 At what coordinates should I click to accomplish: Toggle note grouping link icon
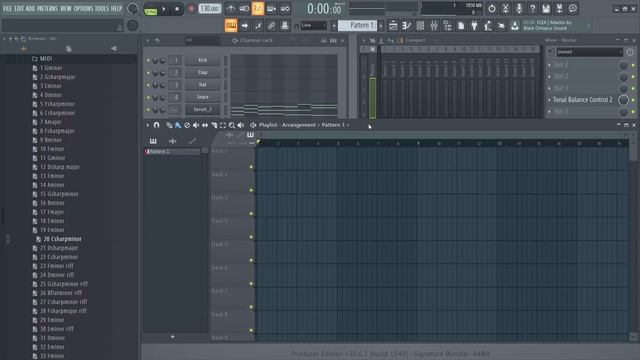[x=271, y=26]
